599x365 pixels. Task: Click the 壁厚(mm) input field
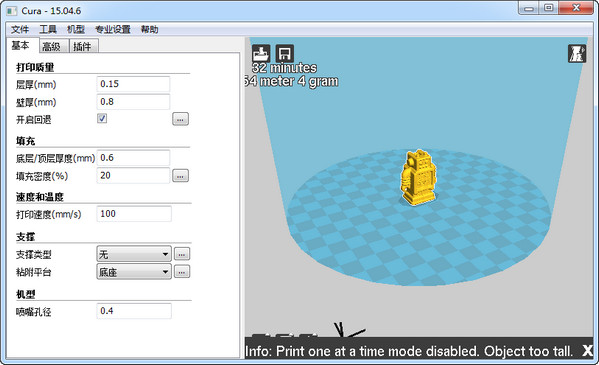click(133, 102)
